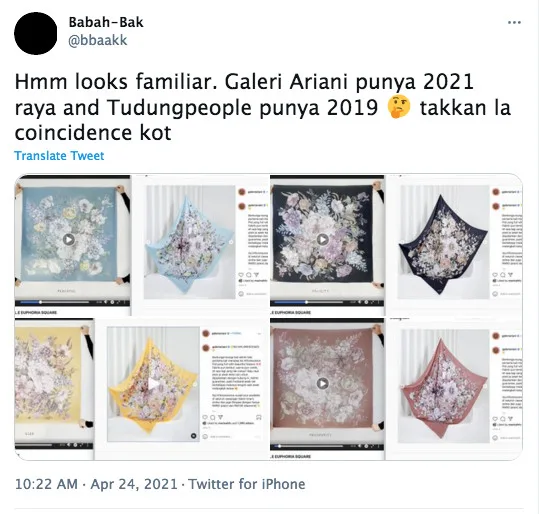
Task: Click the black circular profile avatar
Action: (x=36, y=33)
